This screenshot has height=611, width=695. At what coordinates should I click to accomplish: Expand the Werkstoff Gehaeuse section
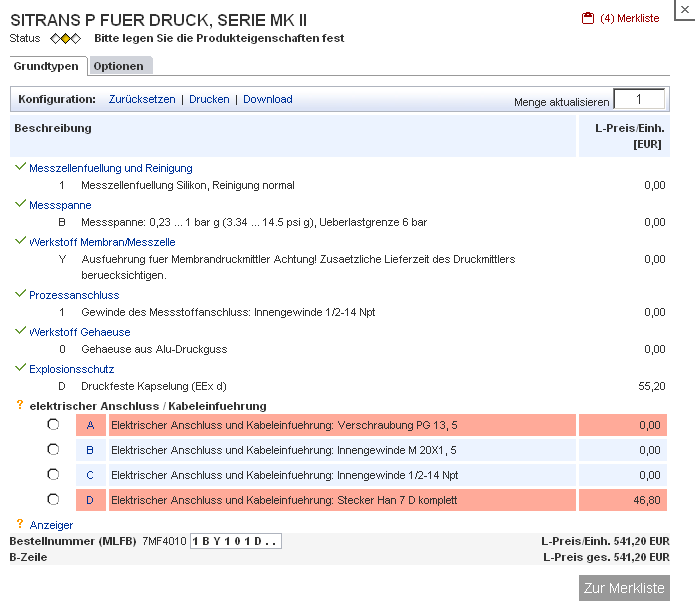click(x=80, y=333)
